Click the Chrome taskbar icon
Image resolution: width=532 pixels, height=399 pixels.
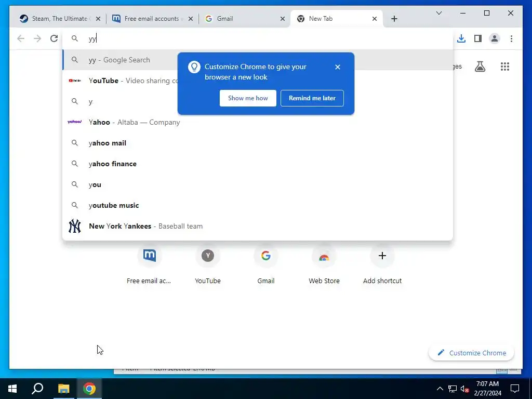coord(89,389)
